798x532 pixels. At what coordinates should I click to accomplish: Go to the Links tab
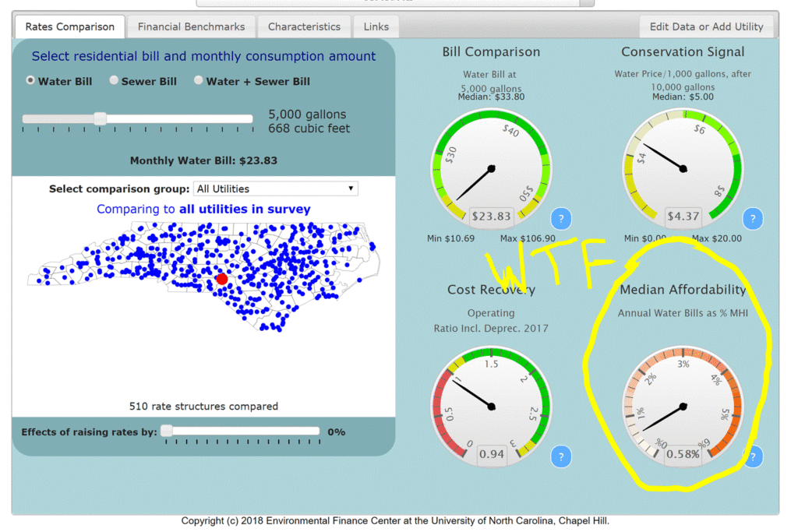click(376, 26)
